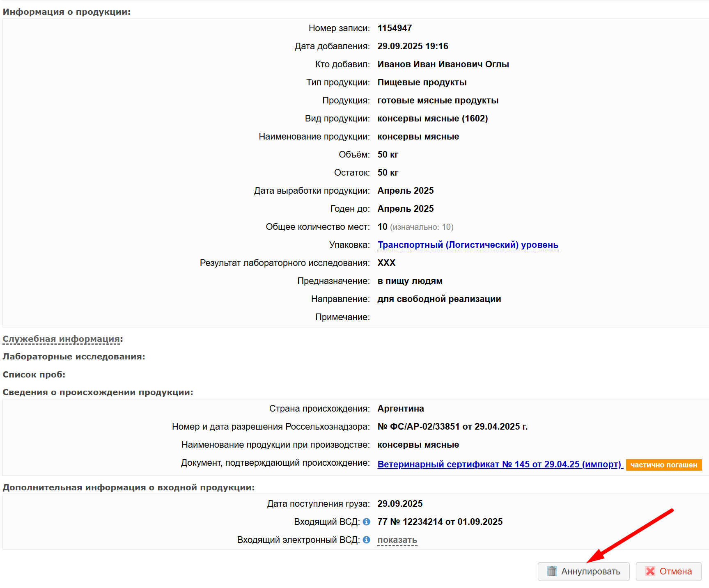Screen dimensions: 709x588
Task: Click the orange "частично погашен" status badge
Action: (663, 465)
